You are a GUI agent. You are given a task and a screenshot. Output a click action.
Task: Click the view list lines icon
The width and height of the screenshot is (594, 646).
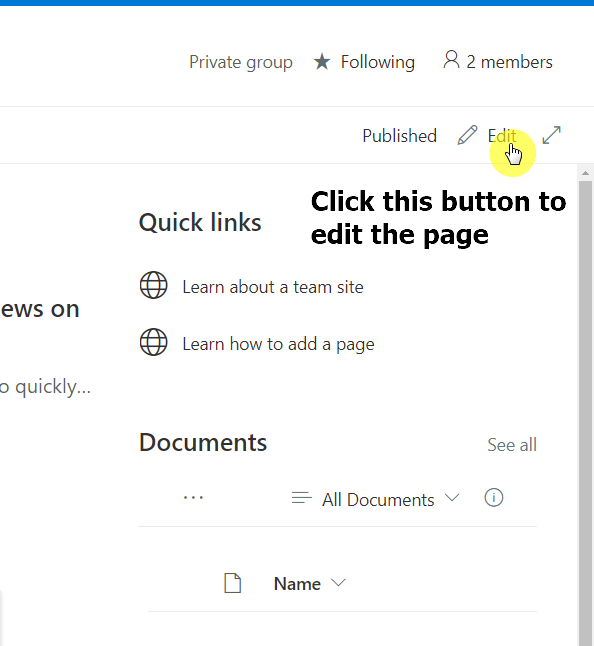(x=302, y=498)
